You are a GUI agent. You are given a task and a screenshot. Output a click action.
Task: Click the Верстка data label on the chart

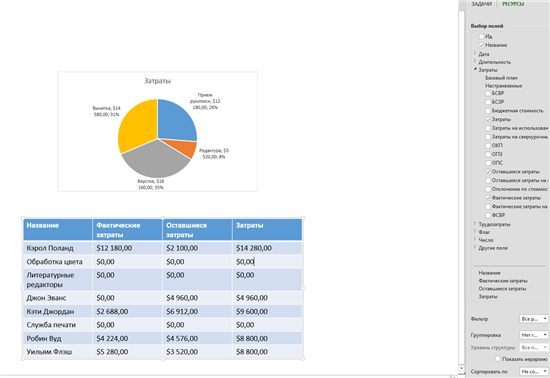(x=150, y=184)
